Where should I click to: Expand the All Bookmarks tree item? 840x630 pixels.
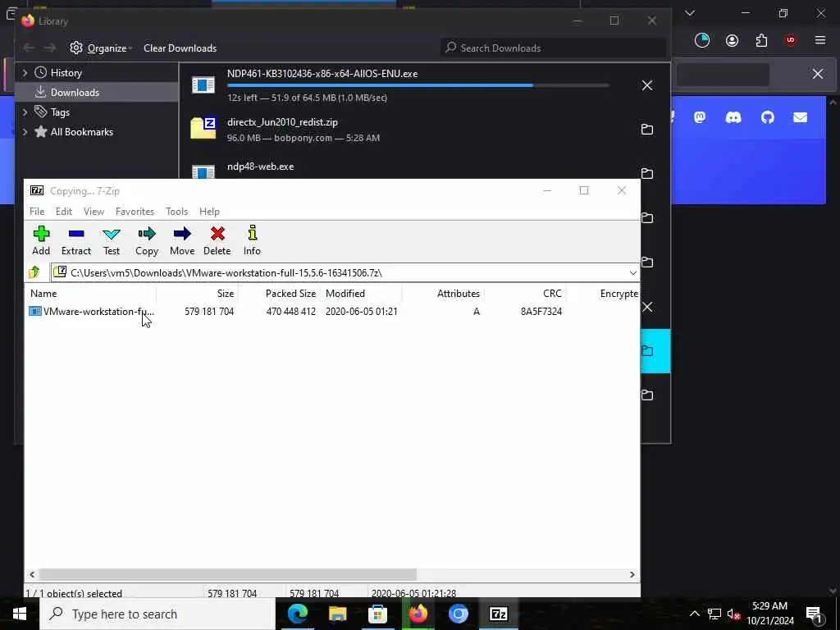(25, 132)
